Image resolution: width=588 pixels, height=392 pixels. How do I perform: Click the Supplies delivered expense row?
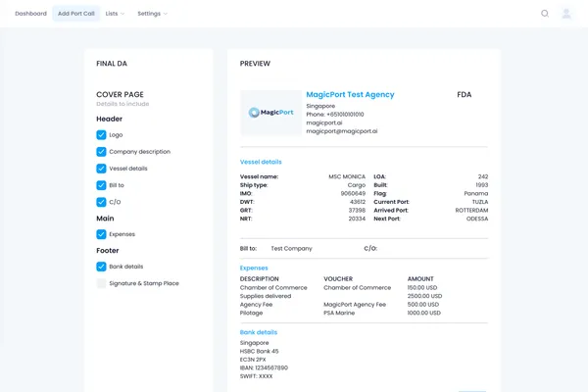[x=266, y=296]
